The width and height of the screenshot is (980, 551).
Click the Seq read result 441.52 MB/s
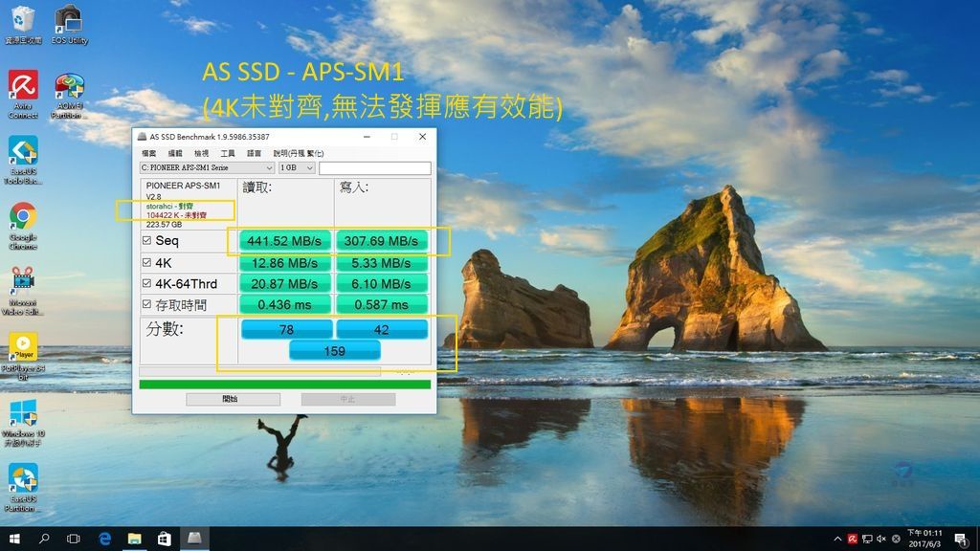(x=284, y=240)
